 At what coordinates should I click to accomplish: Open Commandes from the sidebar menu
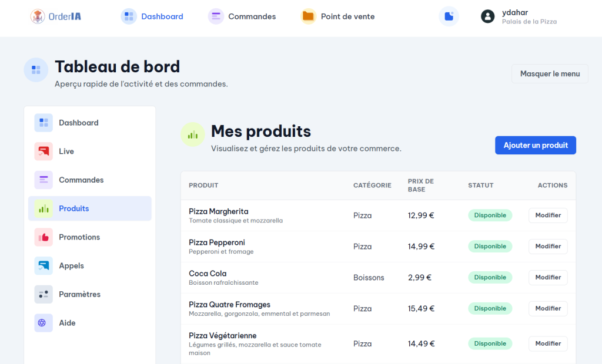(x=81, y=180)
